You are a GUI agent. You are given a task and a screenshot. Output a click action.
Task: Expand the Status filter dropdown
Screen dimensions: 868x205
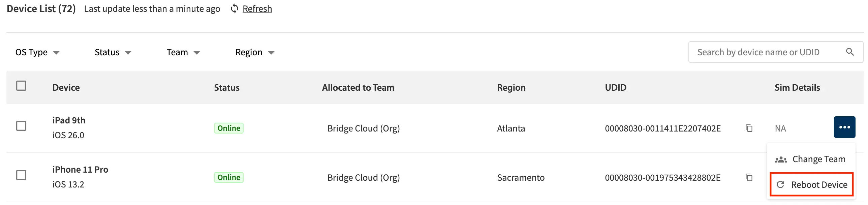[113, 52]
